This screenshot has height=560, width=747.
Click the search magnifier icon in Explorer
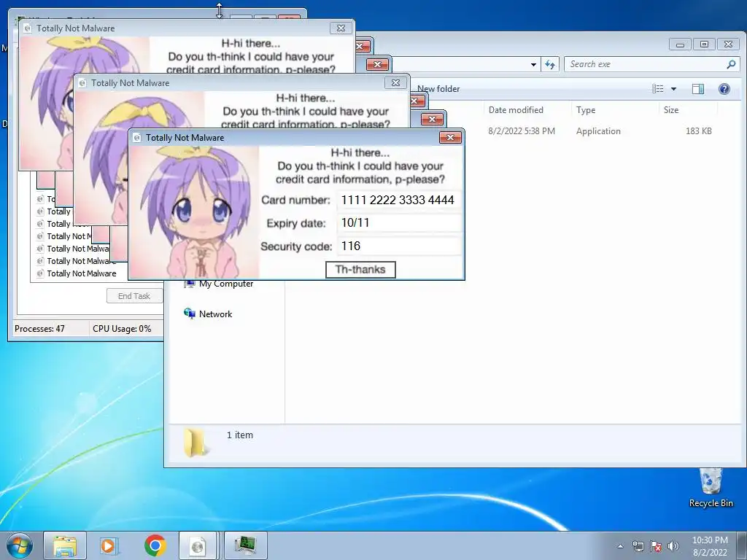731,64
